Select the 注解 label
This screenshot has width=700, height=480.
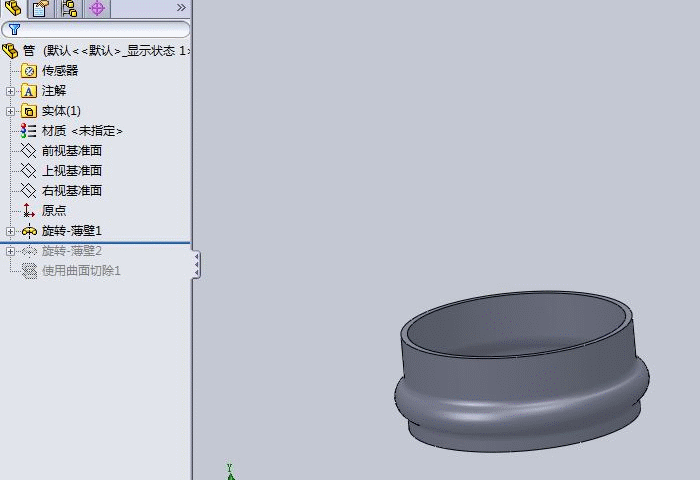pyautogui.click(x=54, y=91)
